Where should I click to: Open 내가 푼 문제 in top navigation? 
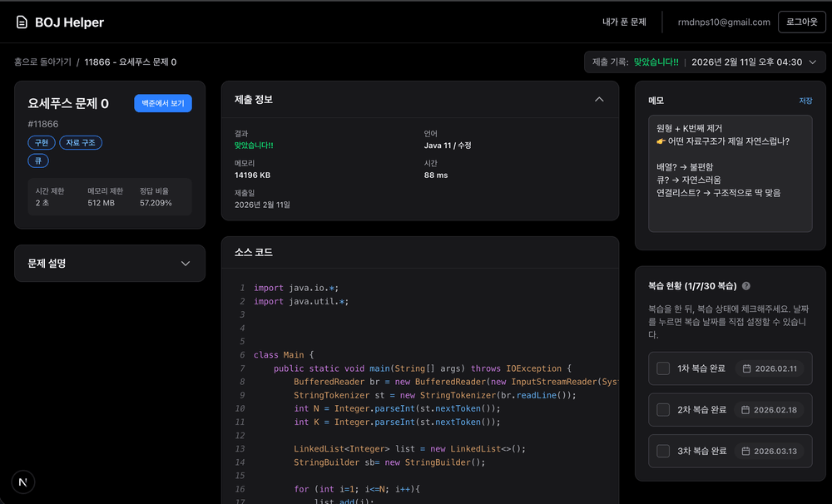pyautogui.click(x=624, y=22)
